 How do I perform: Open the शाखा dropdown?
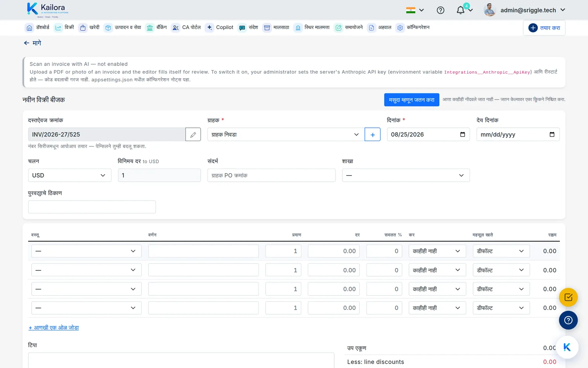(406, 175)
